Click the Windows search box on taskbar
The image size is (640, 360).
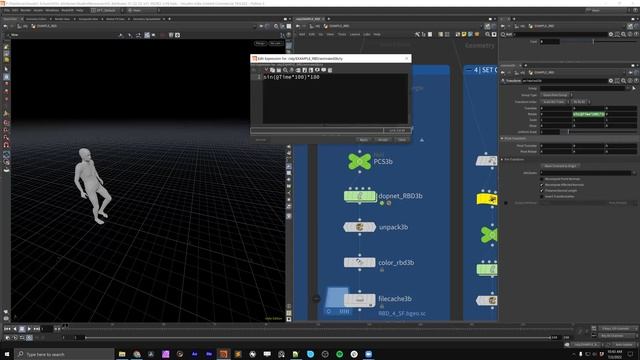64,354
